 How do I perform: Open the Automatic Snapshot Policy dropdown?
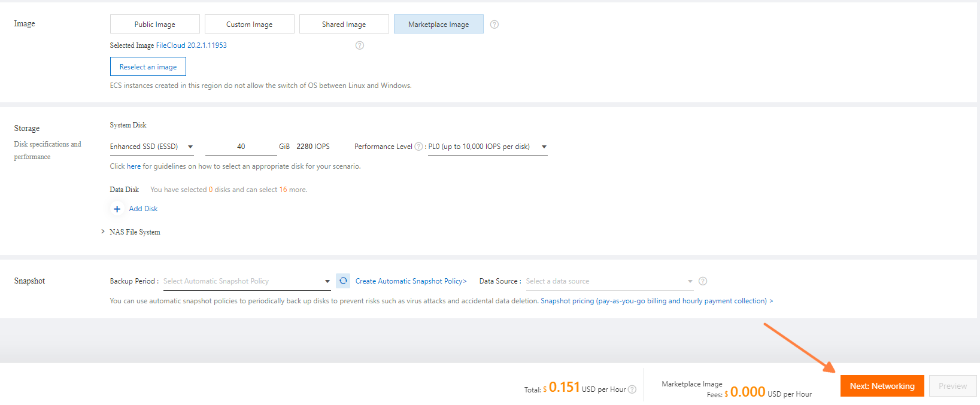click(246, 281)
